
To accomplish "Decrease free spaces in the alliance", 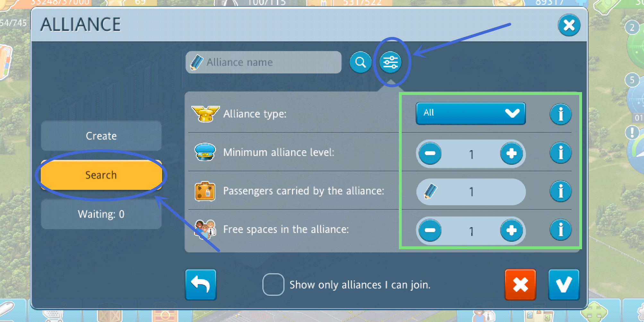I will 430,230.
